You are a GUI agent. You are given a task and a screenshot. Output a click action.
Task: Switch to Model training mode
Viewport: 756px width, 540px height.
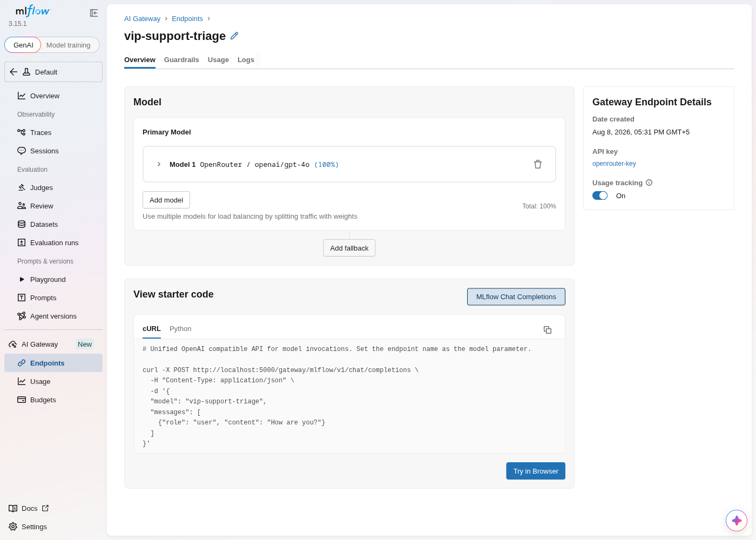click(x=69, y=45)
